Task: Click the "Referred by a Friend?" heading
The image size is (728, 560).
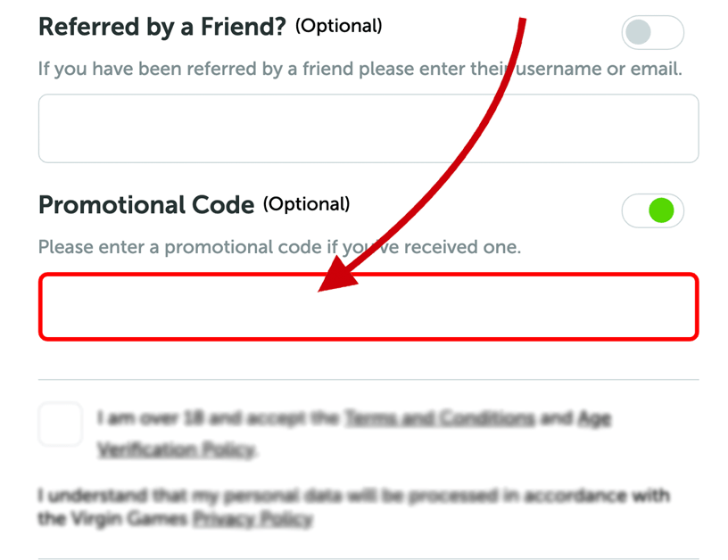Action: pos(161,27)
